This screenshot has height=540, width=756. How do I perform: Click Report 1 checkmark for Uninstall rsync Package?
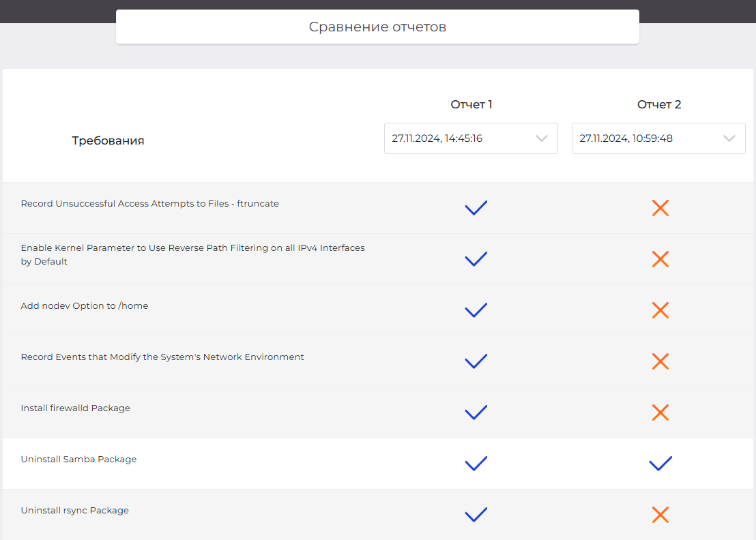[x=476, y=514]
